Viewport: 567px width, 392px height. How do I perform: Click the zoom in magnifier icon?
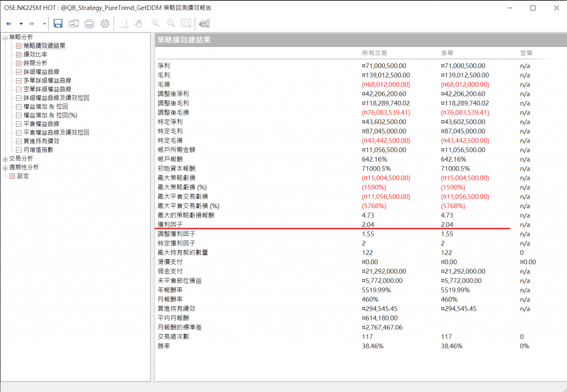coord(155,23)
